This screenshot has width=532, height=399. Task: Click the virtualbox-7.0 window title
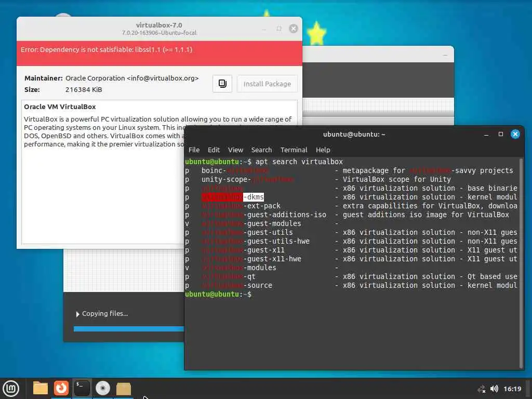159,25
